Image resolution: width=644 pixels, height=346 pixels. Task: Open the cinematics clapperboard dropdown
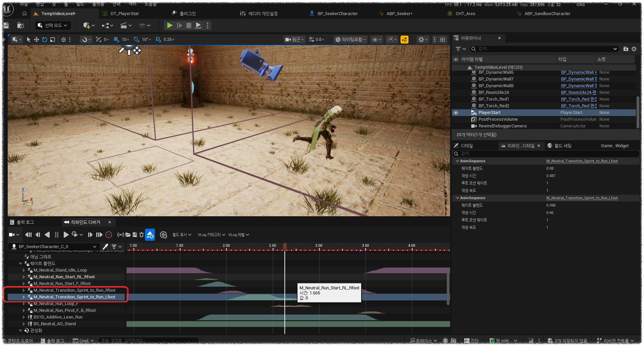pos(126,25)
